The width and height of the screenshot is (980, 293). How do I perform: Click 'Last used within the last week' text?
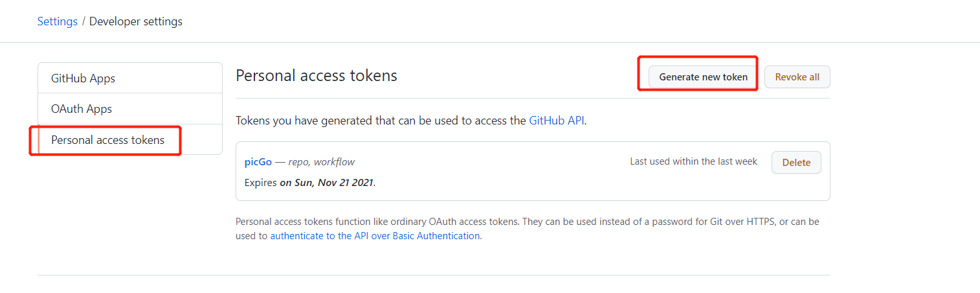click(693, 161)
